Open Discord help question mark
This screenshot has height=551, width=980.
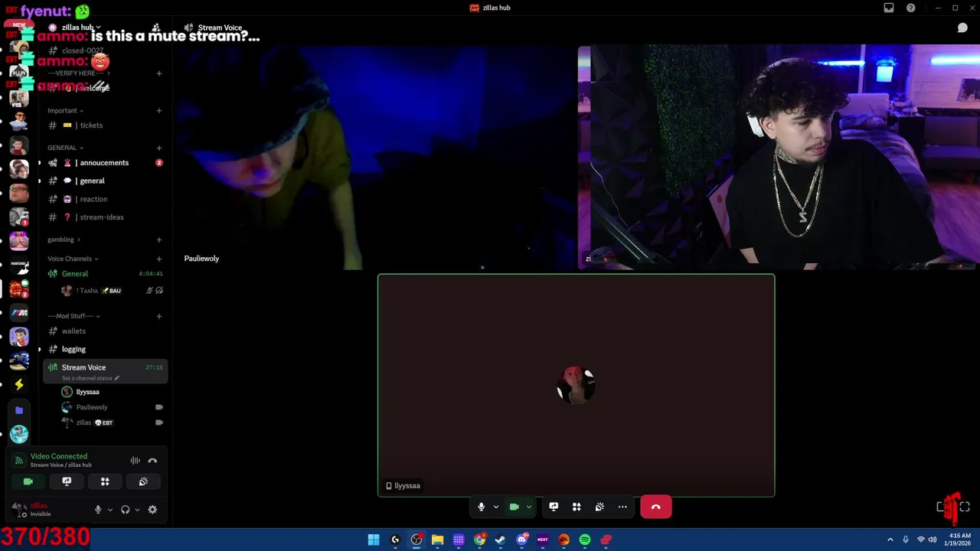910,8
